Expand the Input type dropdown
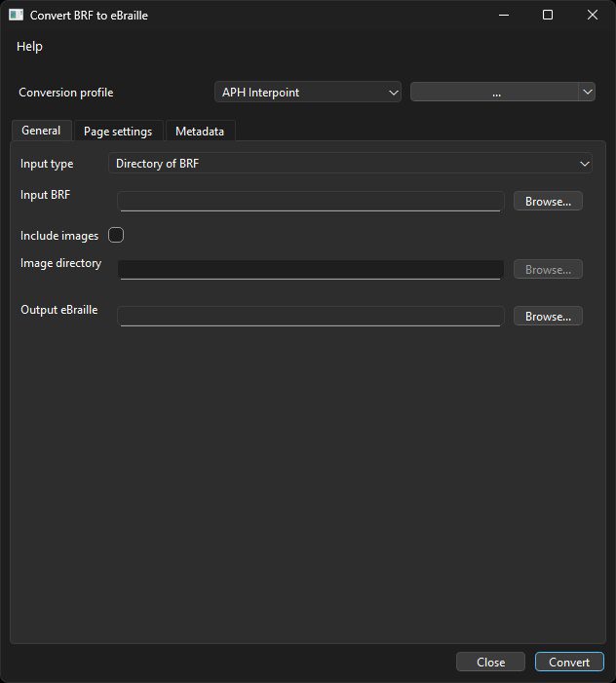 pyautogui.click(x=351, y=164)
